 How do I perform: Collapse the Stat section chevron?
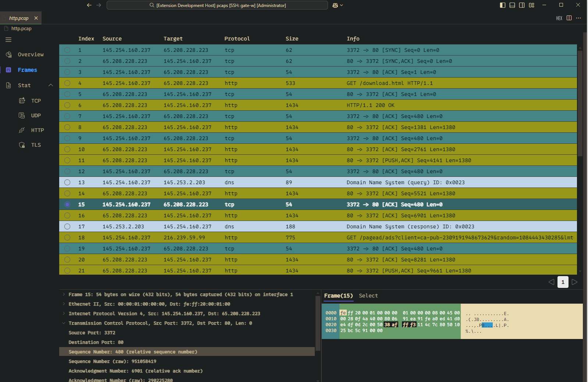(51, 85)
